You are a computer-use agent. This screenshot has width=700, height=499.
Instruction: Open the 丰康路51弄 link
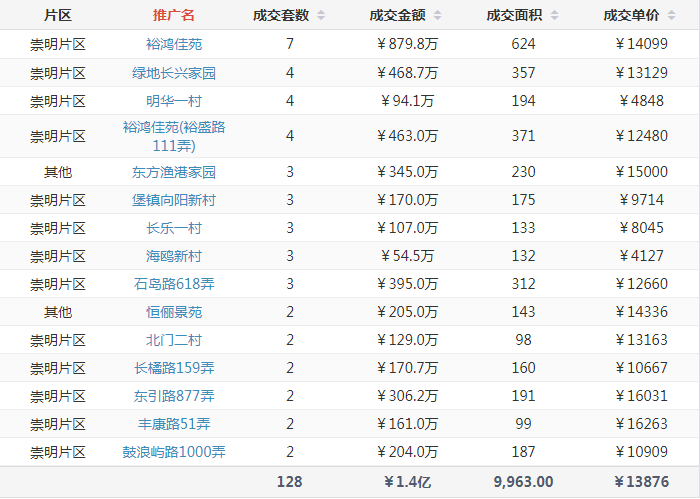pyautogui.click(x=174, y=424)
